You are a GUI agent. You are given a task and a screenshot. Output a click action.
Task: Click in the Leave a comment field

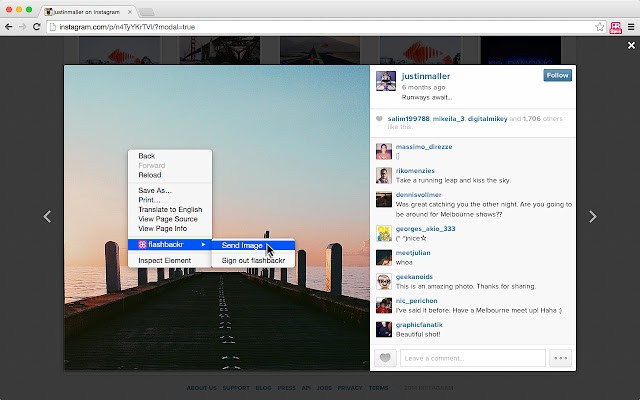(x=470, y=358)
